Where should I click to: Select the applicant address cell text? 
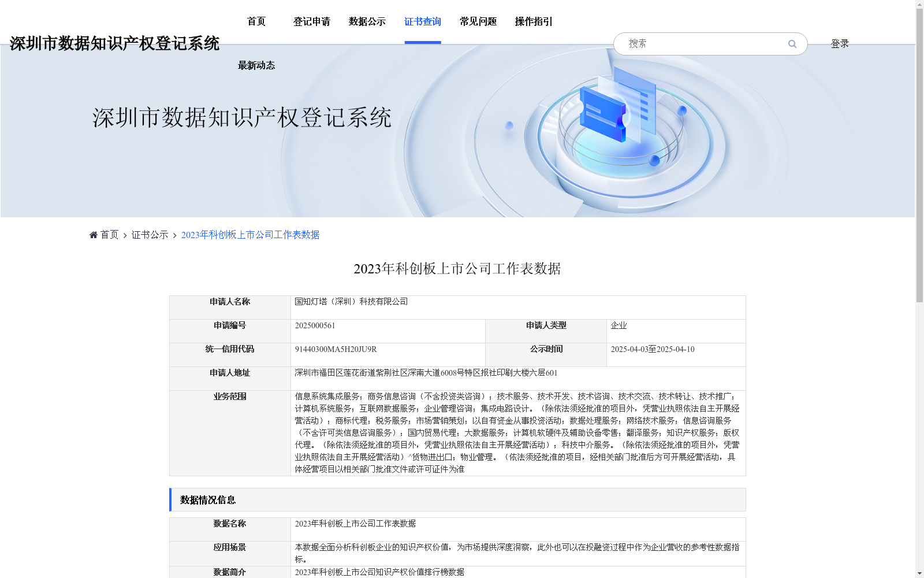(426, 373)
